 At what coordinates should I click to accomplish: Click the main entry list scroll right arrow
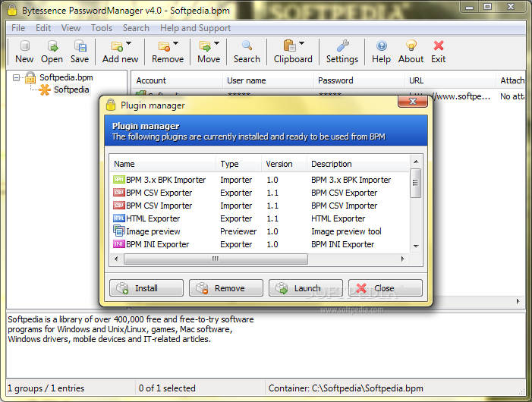click(518, 301)
